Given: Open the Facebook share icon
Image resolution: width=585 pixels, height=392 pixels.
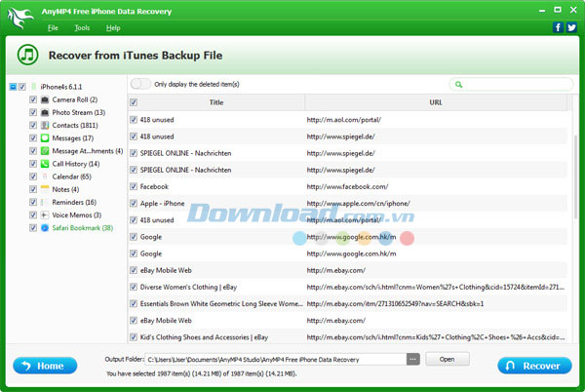Looking at the screenshot, I should 558,27.
